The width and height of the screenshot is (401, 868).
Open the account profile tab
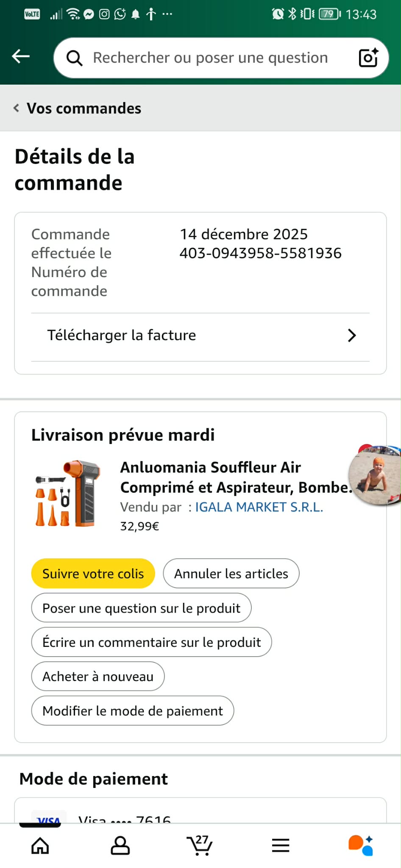pyautogui.click(x=120, y=846)
